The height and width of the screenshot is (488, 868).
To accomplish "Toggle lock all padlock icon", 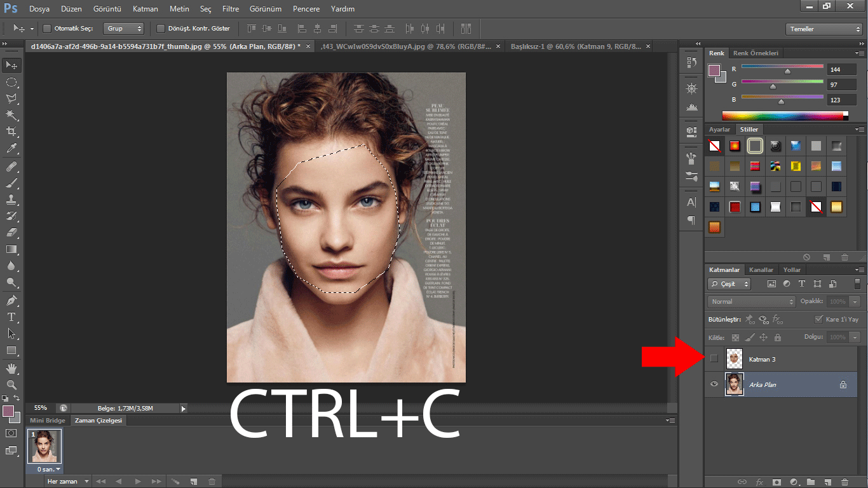I will 777,337.
